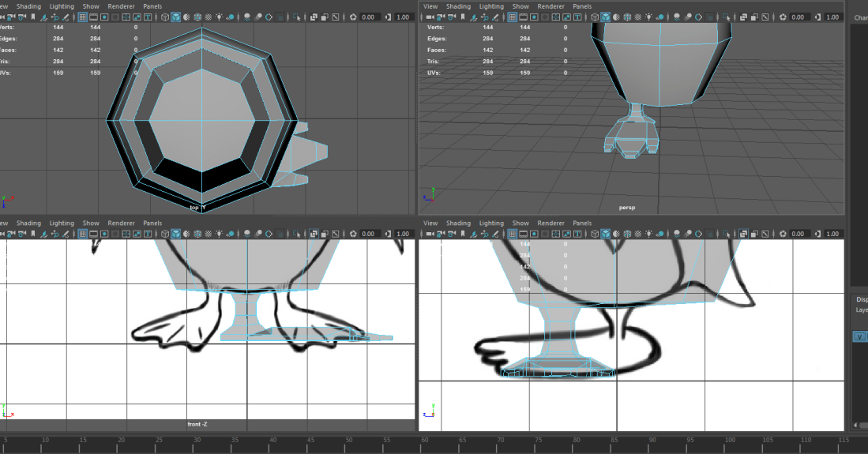The height and width of the screenshot is (454, 868).
Task: Open View menu of the persp panel
Action: point(430,6)
